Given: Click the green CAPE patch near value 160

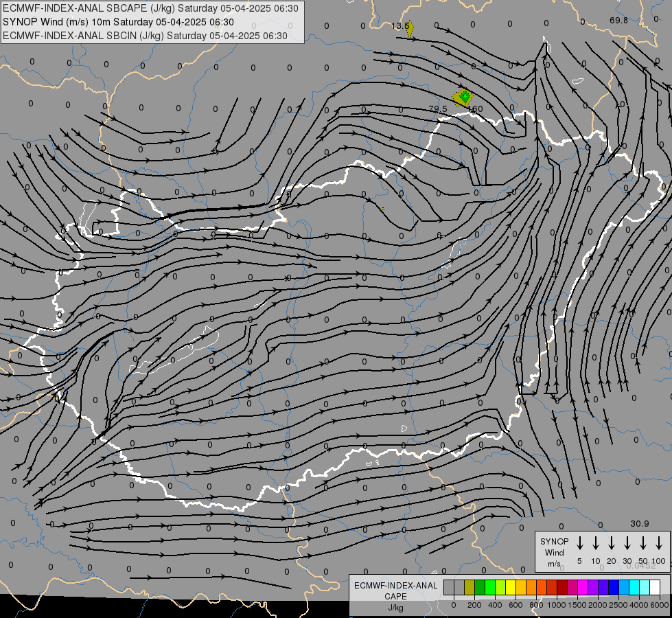Looking at the screenshot, I should [x=465, y=97].
